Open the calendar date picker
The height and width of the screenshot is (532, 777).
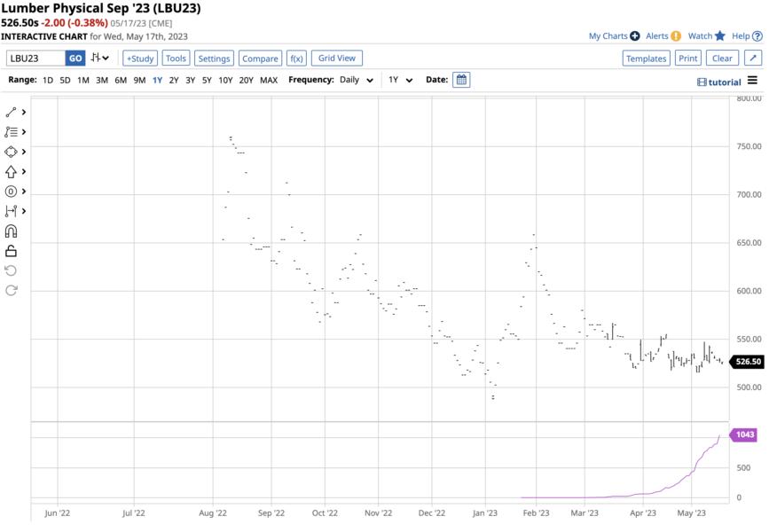click(461, 80)
